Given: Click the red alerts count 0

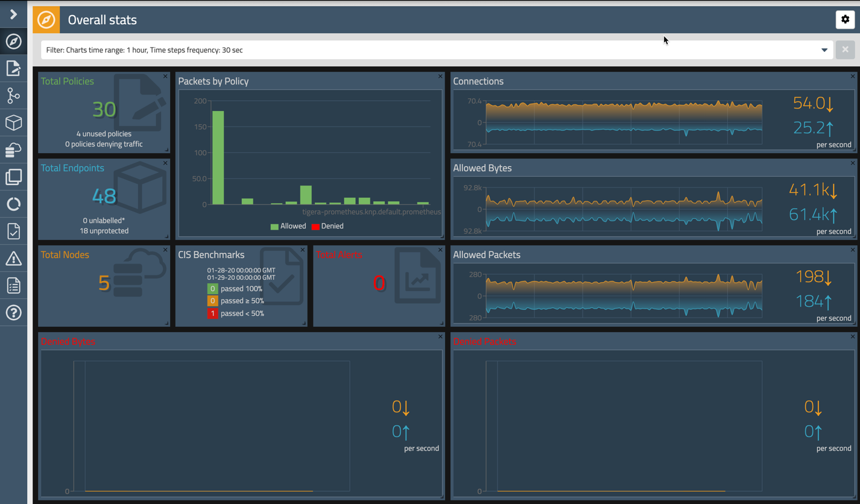Looking at the screenshot, I should pos(379,283).
